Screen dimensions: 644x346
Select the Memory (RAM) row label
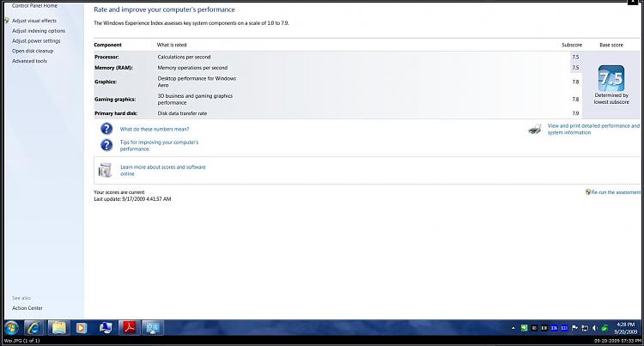[x=113, y=68]
